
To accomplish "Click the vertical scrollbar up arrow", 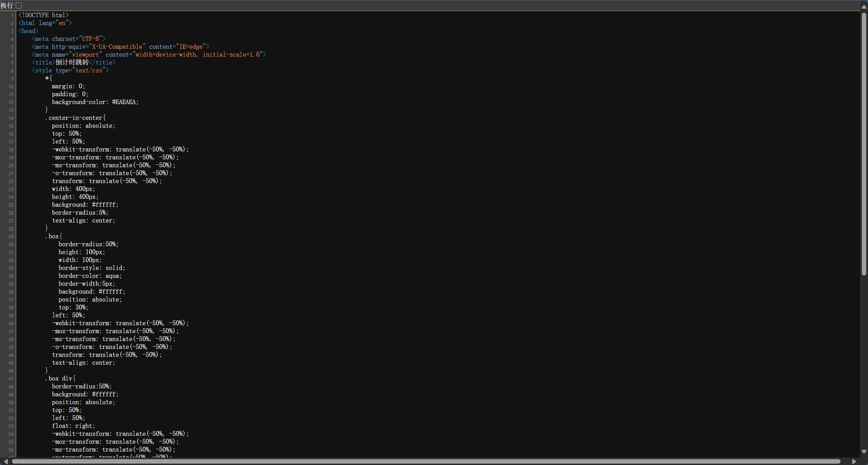I will tap(864, 7).
